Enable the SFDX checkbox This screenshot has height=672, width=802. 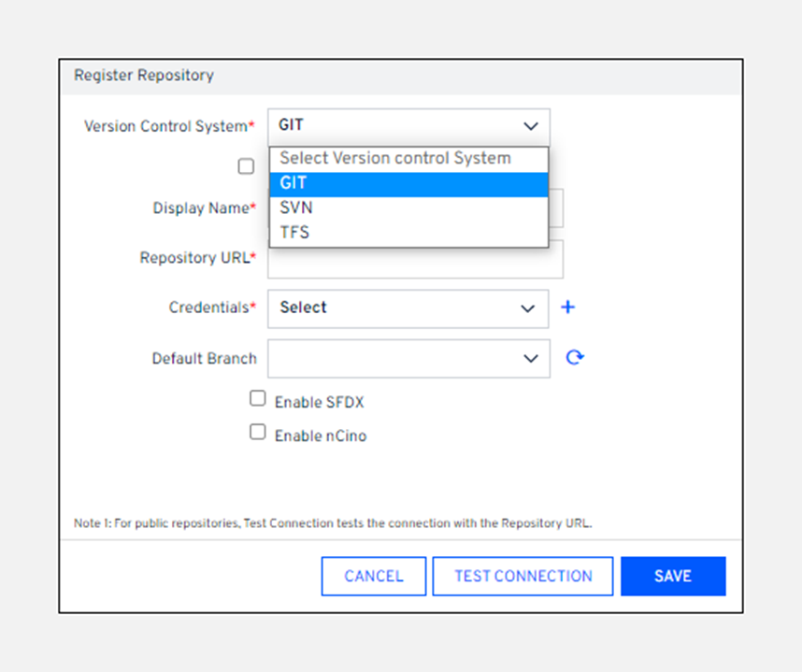[x=258, y=398]
